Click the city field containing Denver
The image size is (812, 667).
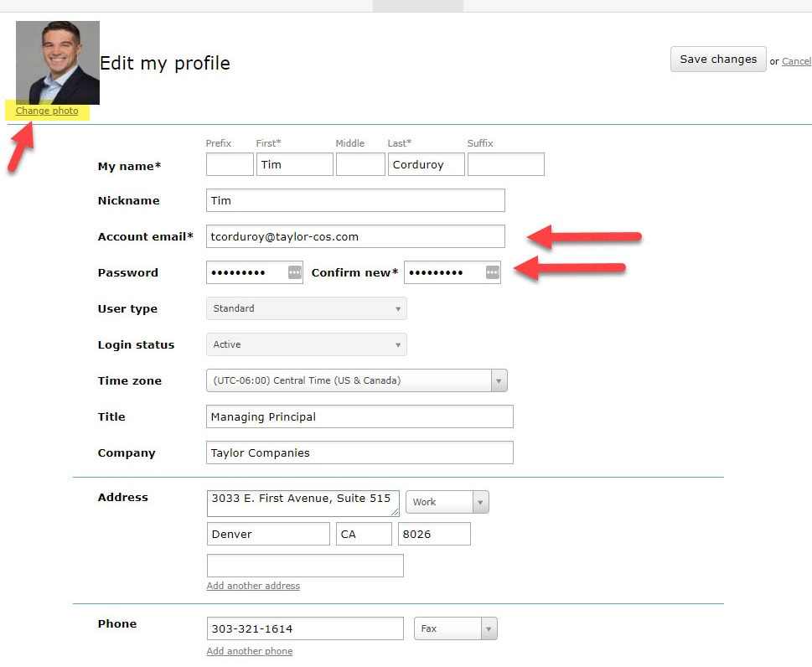(268, 534)
